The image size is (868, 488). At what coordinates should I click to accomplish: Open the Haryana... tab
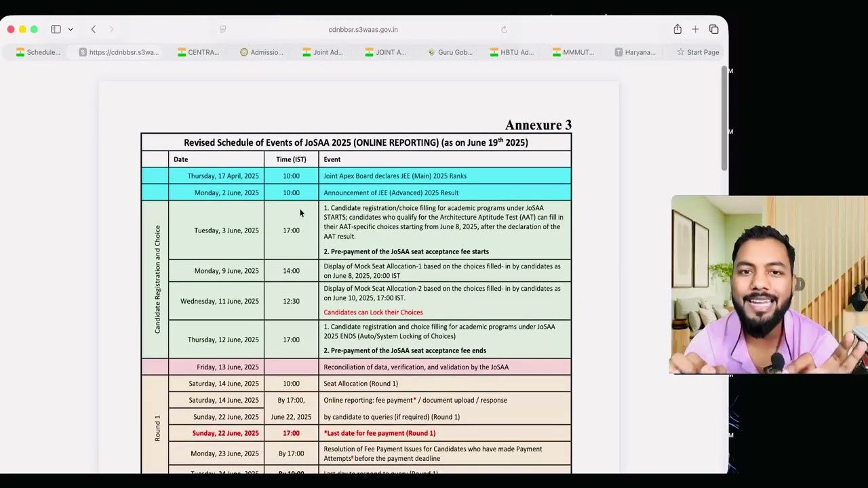click(x=635, y=52)
